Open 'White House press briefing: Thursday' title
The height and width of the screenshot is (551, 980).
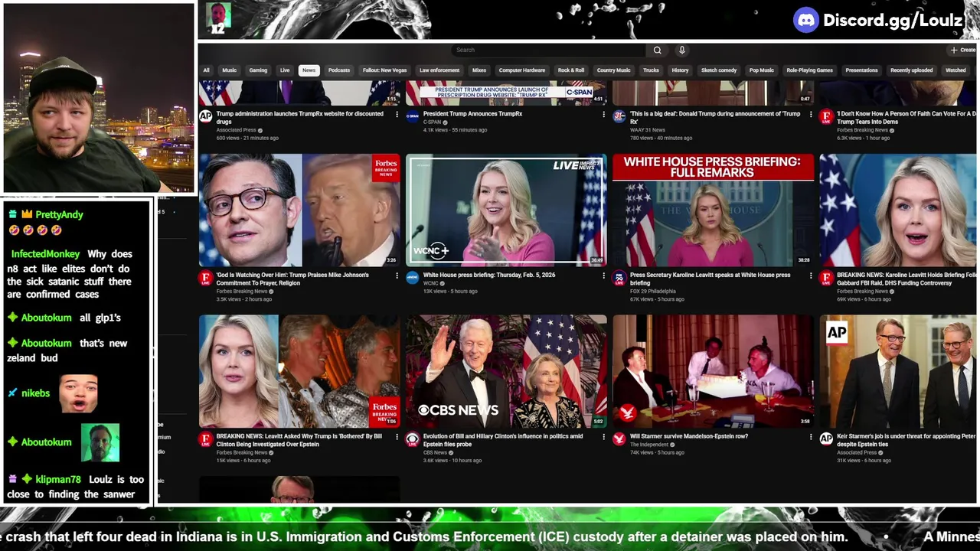pos(489,275)
